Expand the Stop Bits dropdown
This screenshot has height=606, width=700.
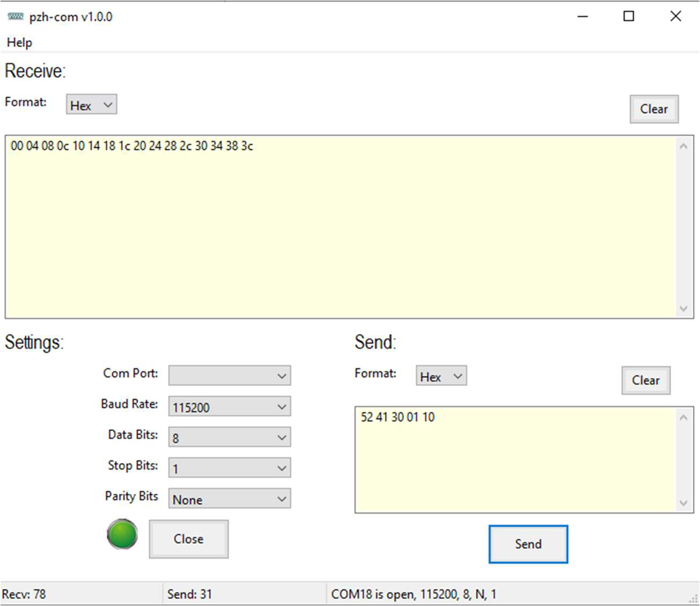tap(230, 468)
